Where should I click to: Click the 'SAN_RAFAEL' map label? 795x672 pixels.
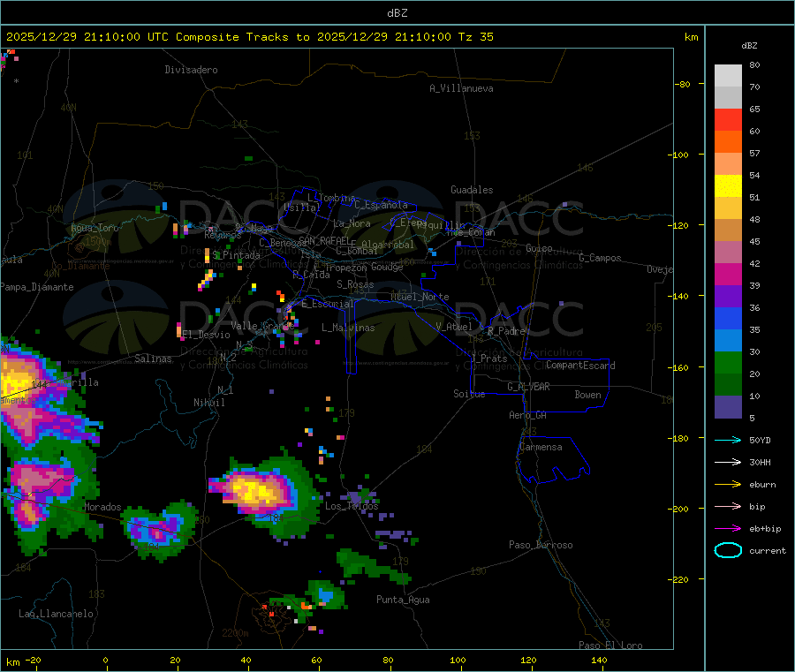324,240
